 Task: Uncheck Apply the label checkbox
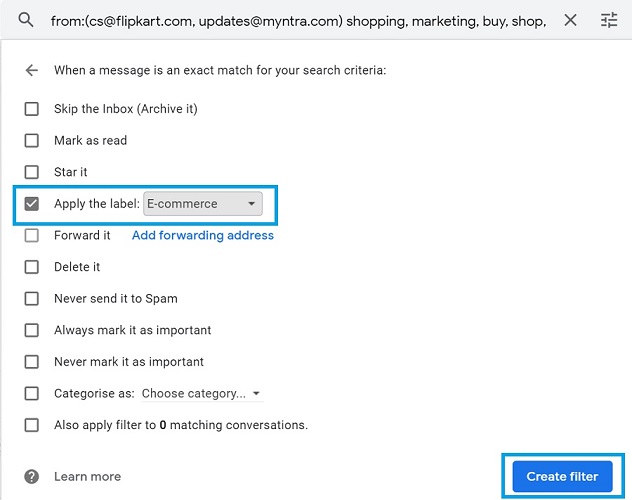point(31,204)
